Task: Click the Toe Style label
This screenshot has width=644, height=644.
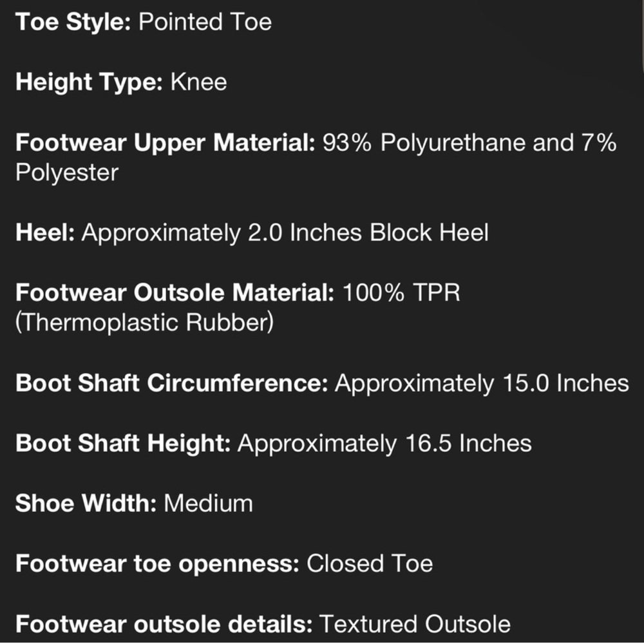Action: tap(73, 22)
